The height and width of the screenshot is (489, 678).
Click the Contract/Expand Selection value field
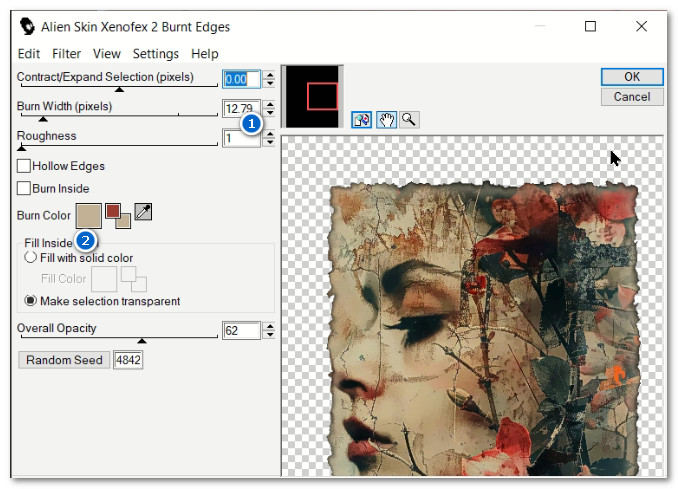(241, 79)
